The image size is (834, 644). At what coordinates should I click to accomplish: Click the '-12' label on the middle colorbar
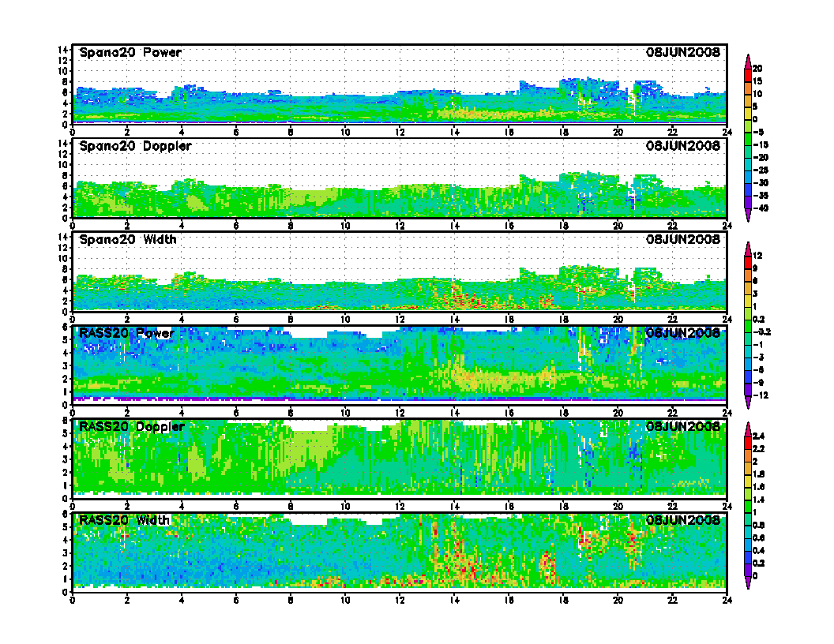761,395
